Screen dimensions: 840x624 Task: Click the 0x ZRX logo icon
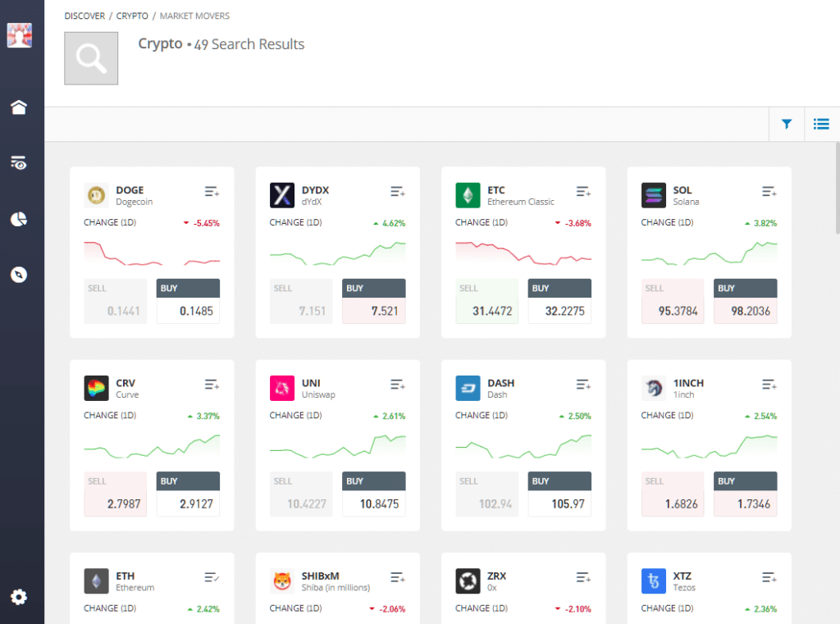coord(468,581)
